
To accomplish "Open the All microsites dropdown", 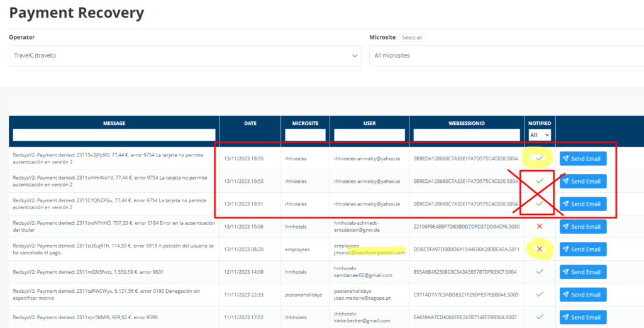I will click(x=506, y=55).
